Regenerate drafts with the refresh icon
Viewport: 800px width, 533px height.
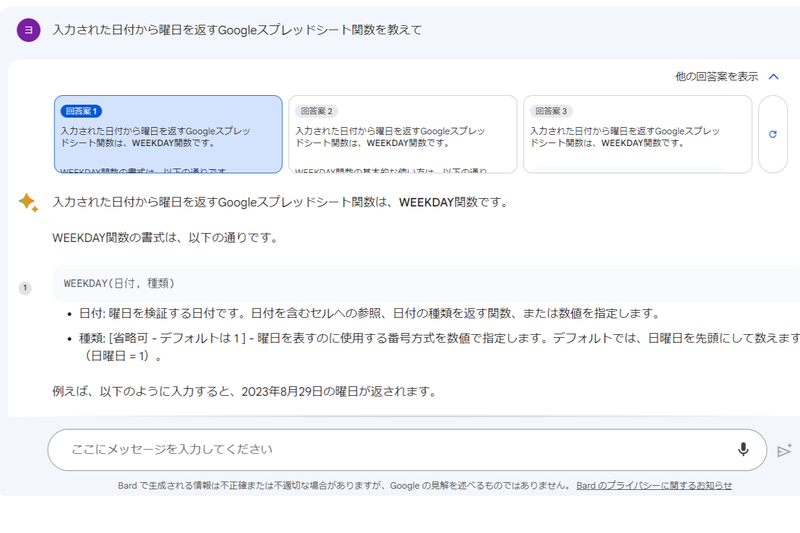772,134
